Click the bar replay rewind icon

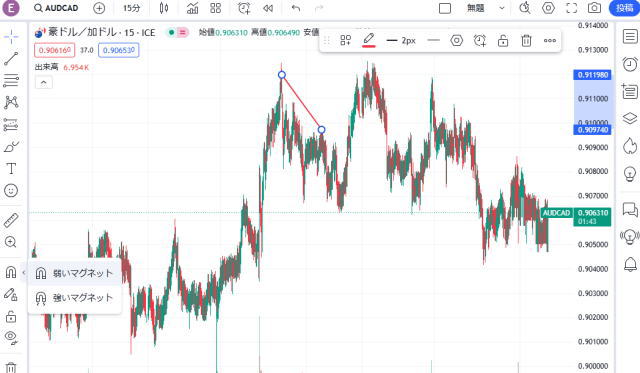pos(268,8)
